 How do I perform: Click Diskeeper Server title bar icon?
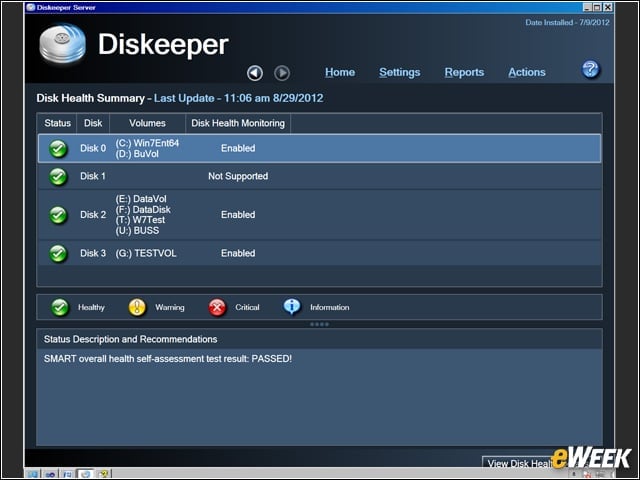pyautogui.click(x=31, y=7)
